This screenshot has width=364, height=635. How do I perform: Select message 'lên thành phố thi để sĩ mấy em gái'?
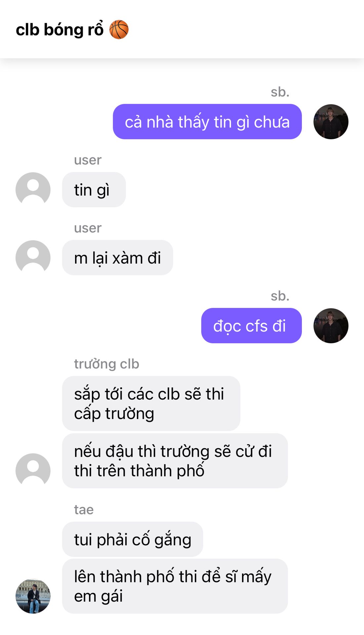coord(175,586)
